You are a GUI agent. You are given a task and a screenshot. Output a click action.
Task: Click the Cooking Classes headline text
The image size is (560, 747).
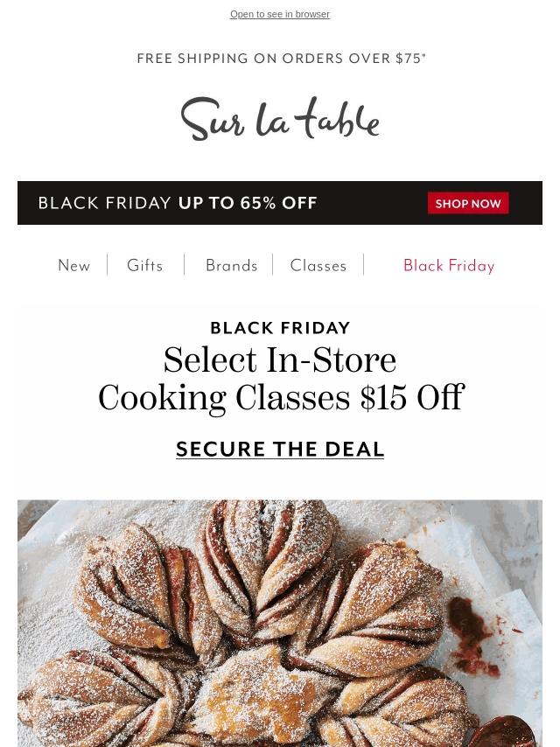(224, 399)
